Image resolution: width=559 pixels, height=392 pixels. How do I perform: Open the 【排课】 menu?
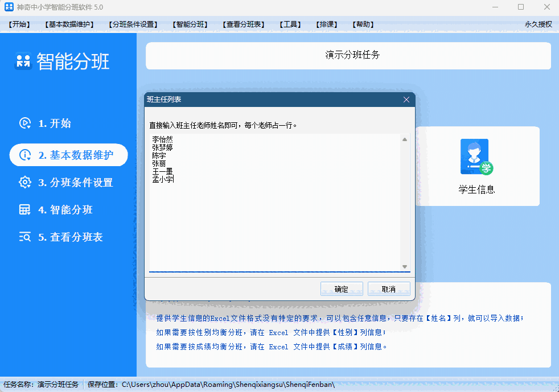[x=326, y=24]
